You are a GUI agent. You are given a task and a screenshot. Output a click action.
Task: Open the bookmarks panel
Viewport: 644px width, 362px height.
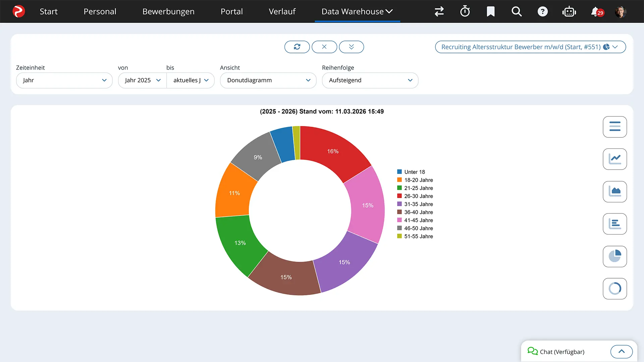pyautogui.click(x=490, y=11)
